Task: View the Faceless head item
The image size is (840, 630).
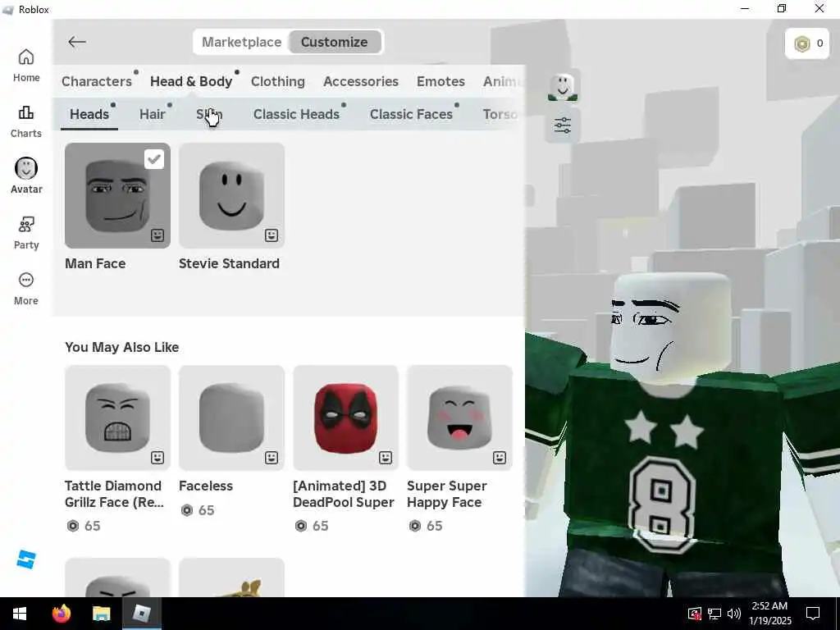Action: pyautogui.click(x=232, y=418)
